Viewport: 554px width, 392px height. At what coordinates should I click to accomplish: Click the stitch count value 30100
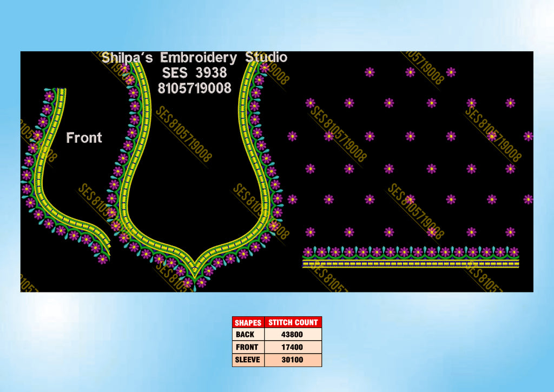click(292, 360)
